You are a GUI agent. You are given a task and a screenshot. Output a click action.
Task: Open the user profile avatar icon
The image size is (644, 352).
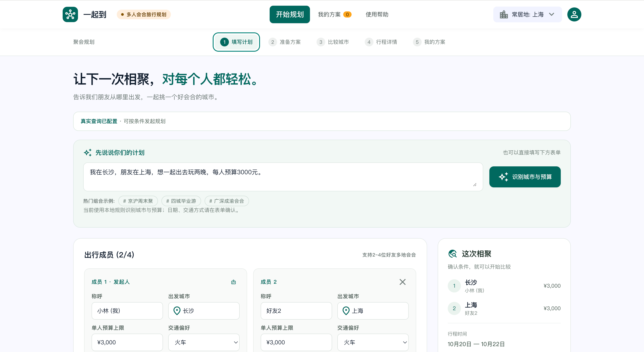[x=574, y=14]
